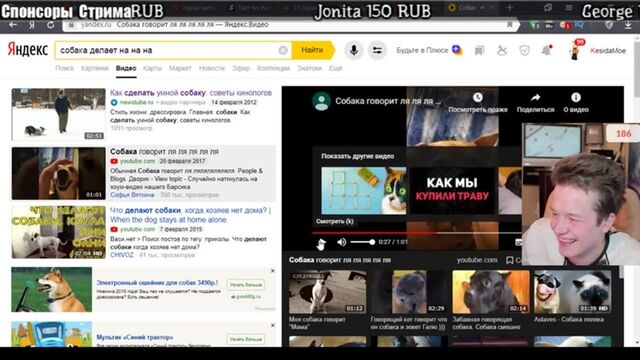Switch to Поиск tab
Screen dimensions: 640x360
64,68
